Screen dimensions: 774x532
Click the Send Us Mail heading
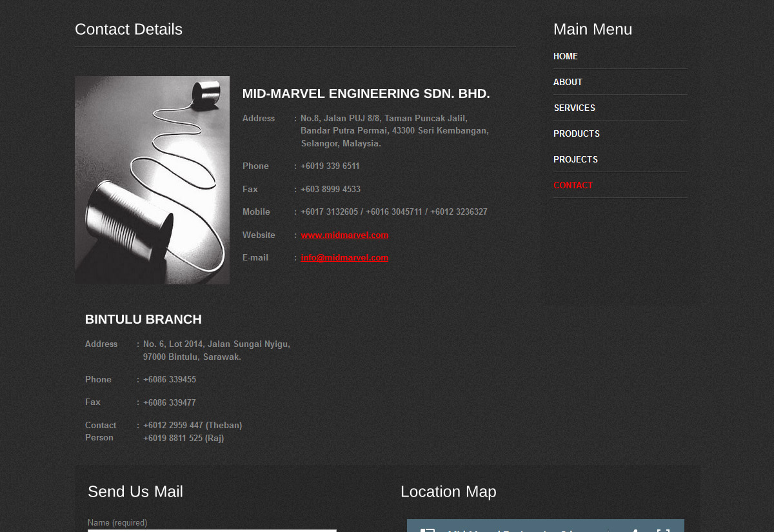[135, 492]
